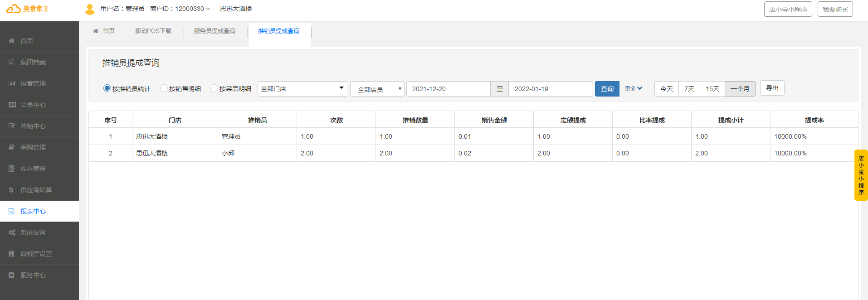The image size is (868, 300).
Task: Select 按推销员统计 radio button
Action: 107,88
